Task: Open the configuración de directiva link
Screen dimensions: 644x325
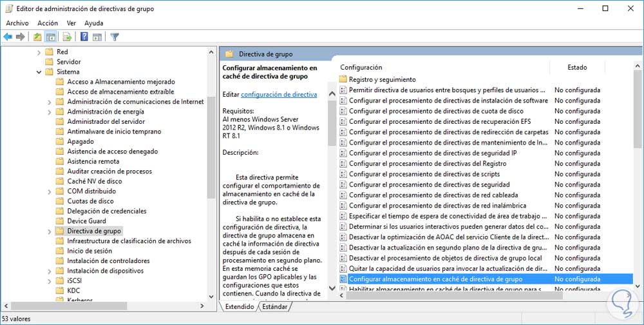Action: [x=279, y=95]
